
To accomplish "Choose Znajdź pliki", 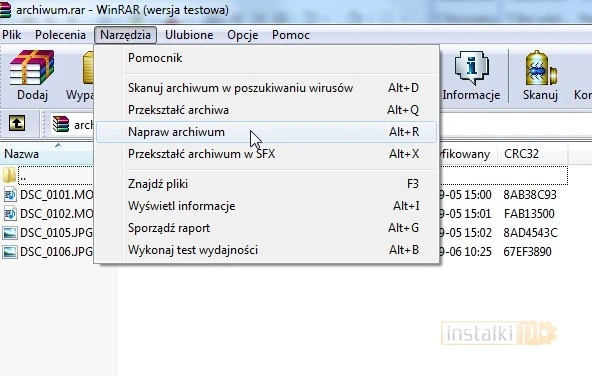I will tap(267, 184).
